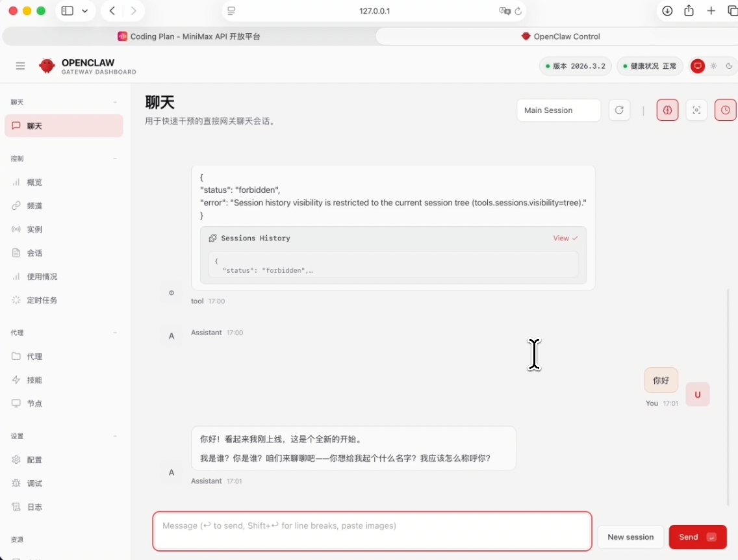
Task: Refresh the chat session with the reload icon
Action: tap(619, 110)
